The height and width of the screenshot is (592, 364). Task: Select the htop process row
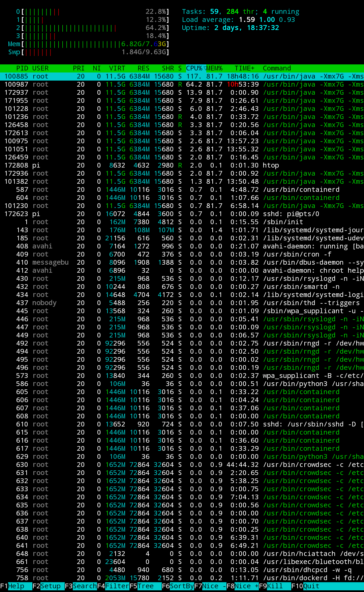[182, 166]
